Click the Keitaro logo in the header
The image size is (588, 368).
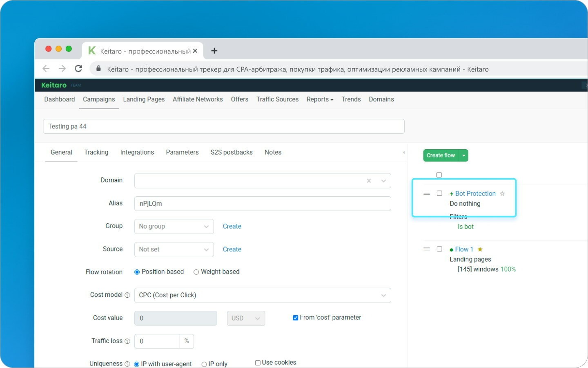coord(54,85)
